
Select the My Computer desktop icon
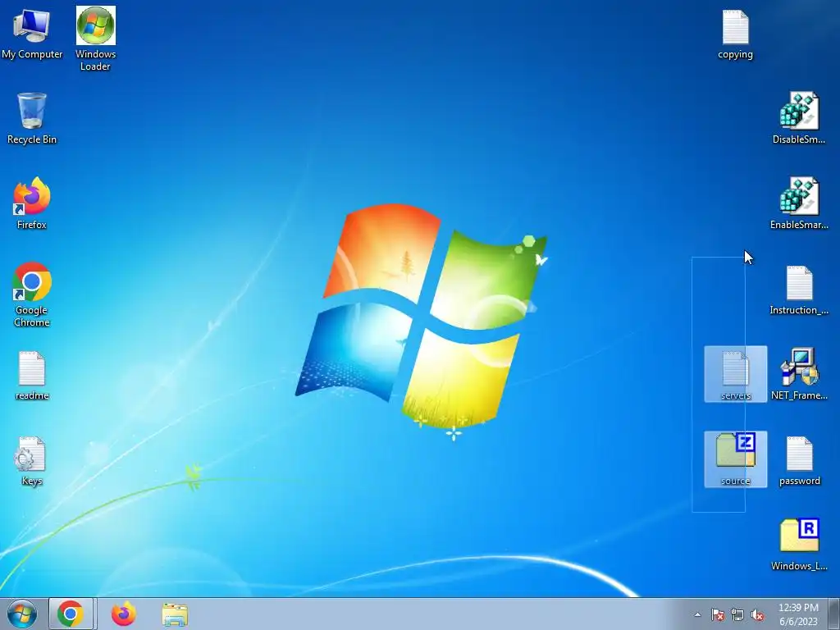[x=32, y=33]
